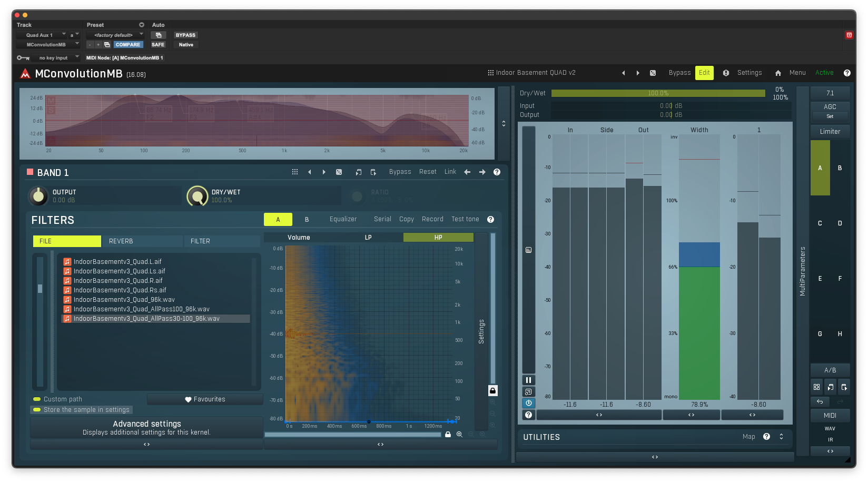
Task: Open the insert slot 'a' dropdown
Action: click(x=74, y=35)
